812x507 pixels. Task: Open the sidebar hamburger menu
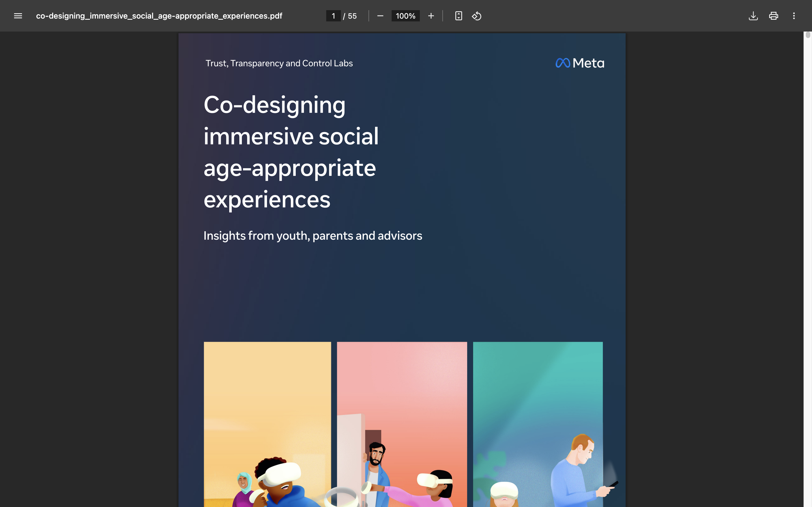(18, 16)
